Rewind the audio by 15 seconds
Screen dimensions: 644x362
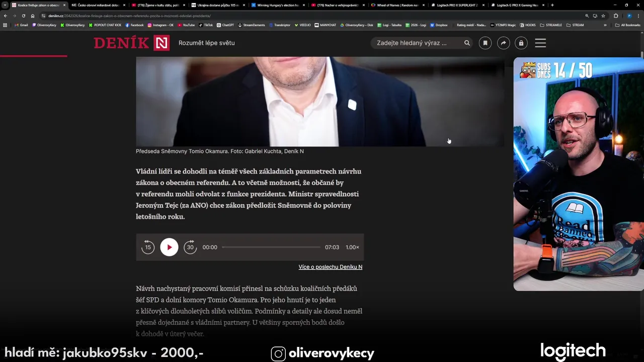click(x=148, y=247)
